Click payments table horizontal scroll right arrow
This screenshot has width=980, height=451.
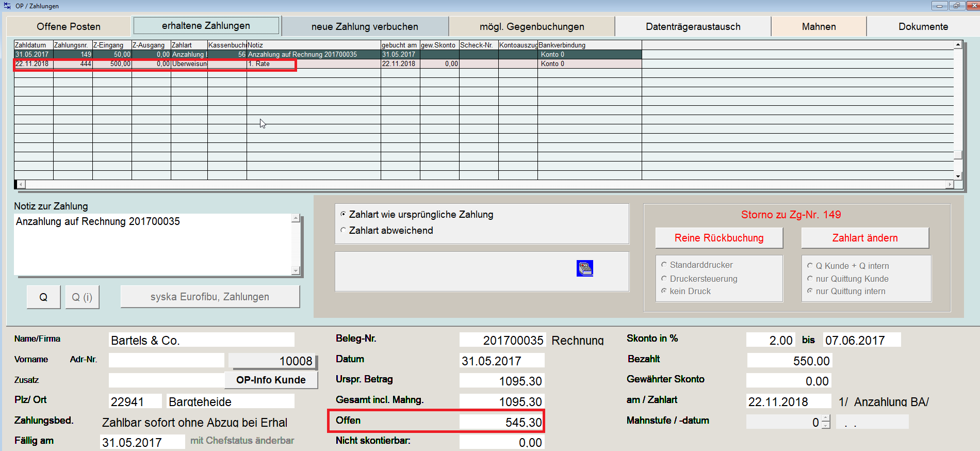(x=950, y=184)
